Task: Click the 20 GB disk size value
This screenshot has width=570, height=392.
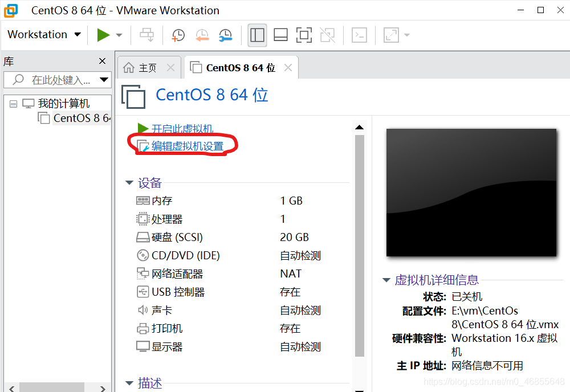Action: coord(295,237)
